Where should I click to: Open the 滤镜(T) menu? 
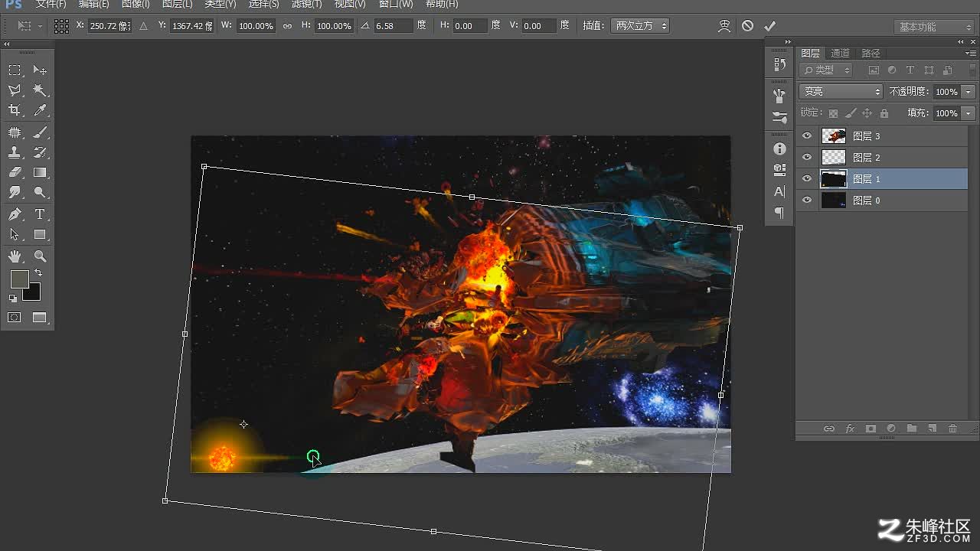306,5
